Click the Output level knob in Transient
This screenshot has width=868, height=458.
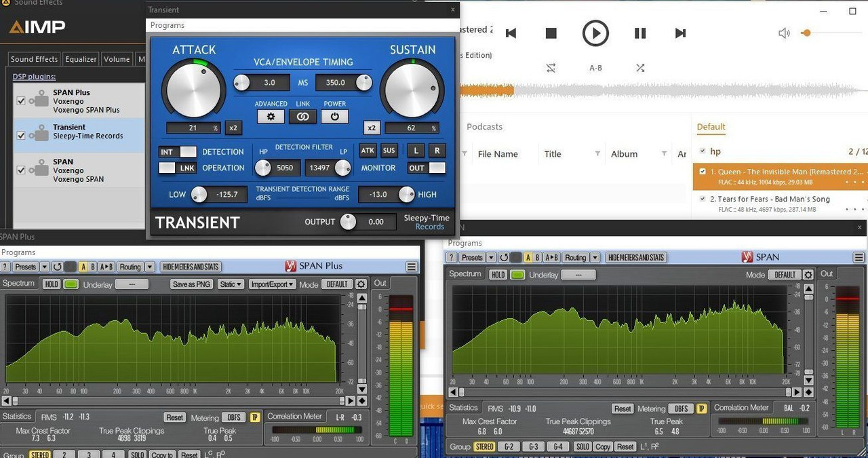(x=348, y=221)
